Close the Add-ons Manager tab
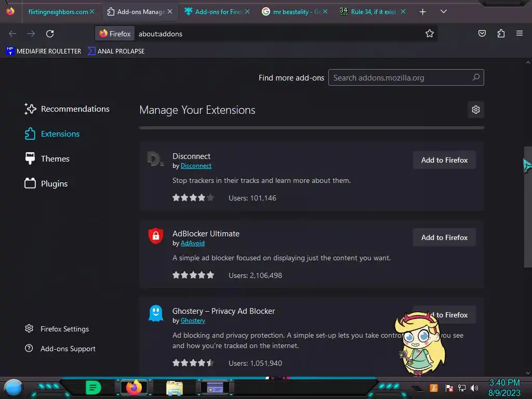The width and height of the screenshot is (532, 399). pos(170,11)
